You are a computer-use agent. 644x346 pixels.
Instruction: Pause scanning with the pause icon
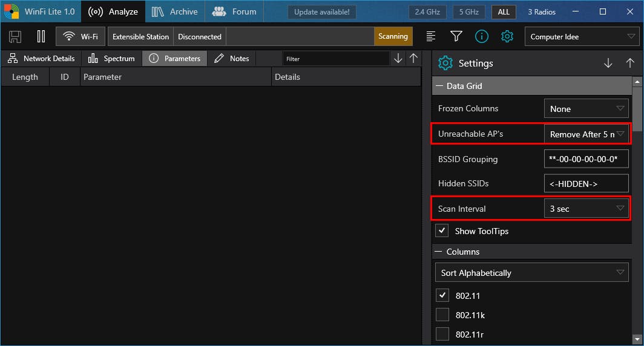click(41, 36)
